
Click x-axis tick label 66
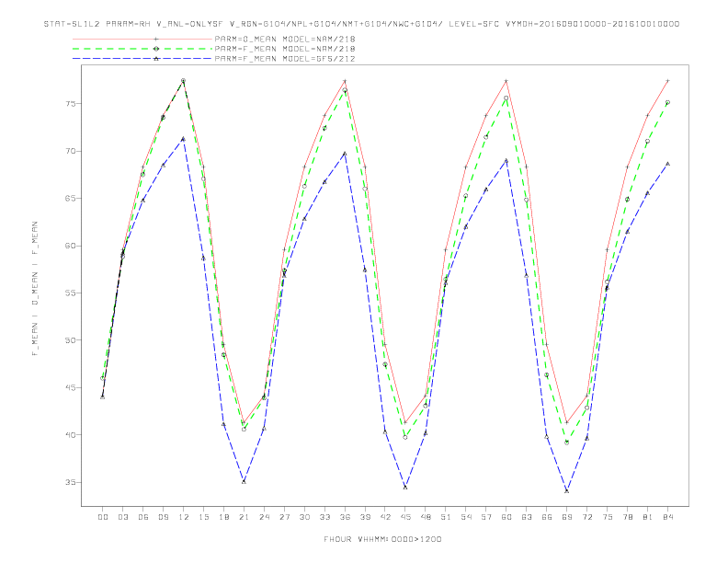click(547, 517)
